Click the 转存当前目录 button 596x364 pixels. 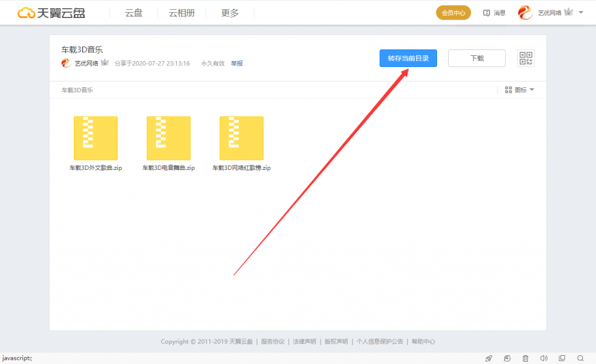point(408,58)
